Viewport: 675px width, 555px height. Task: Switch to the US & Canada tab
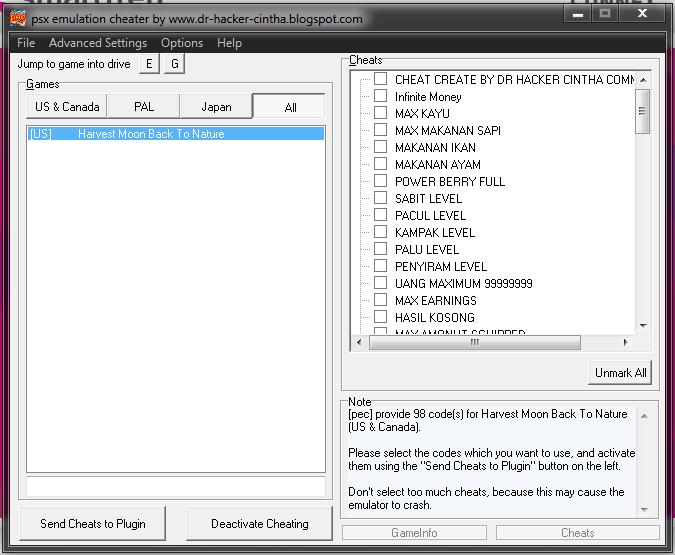[67, 106]
